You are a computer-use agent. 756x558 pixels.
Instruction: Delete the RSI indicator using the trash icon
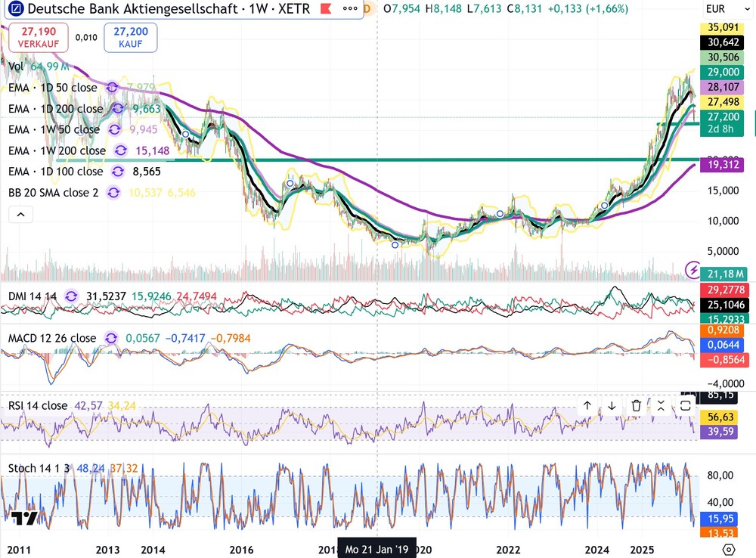tap(636, 406)
